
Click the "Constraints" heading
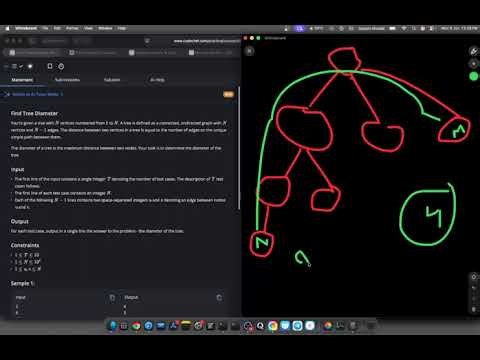click(x=25, y=245)
